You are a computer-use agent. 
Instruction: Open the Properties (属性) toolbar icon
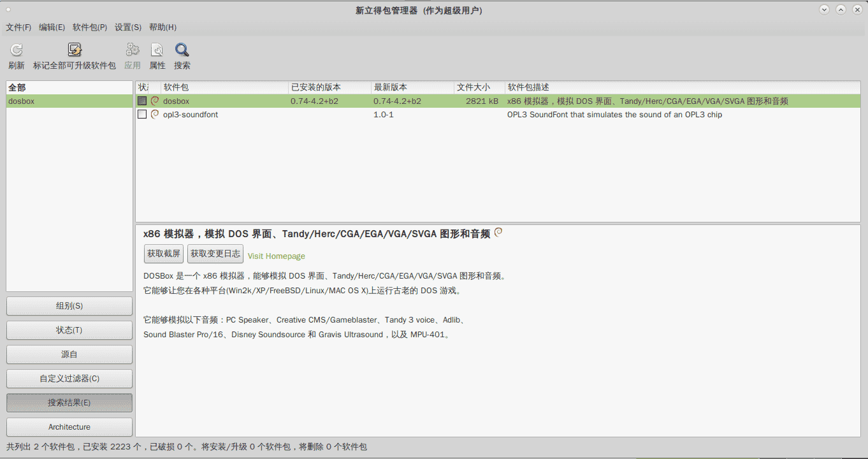click(157, 50)
